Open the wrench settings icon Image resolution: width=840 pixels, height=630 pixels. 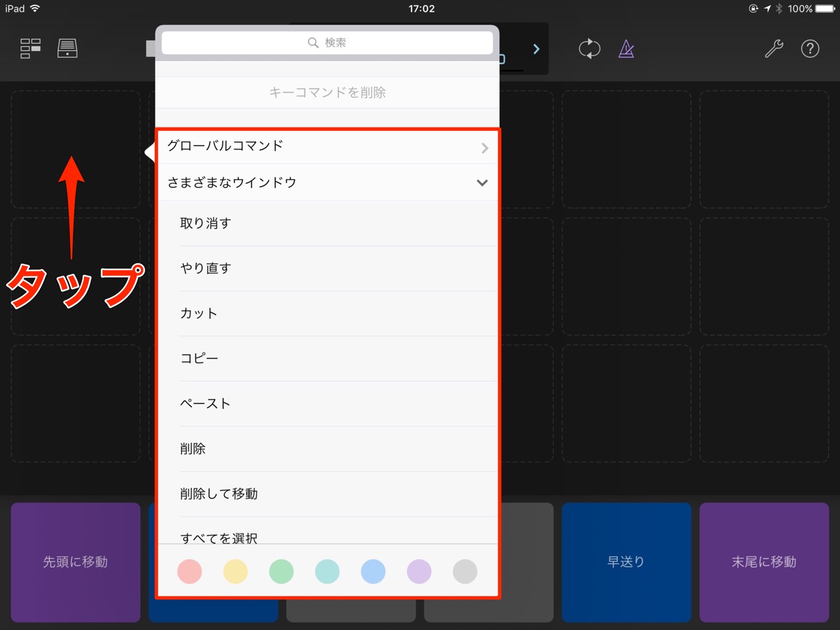click(774, 48)
